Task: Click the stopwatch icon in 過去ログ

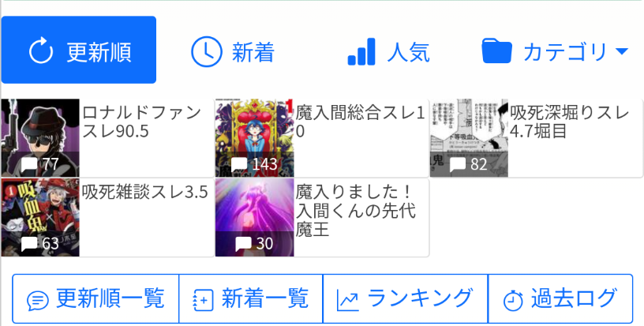Action: tap(513, 301)
